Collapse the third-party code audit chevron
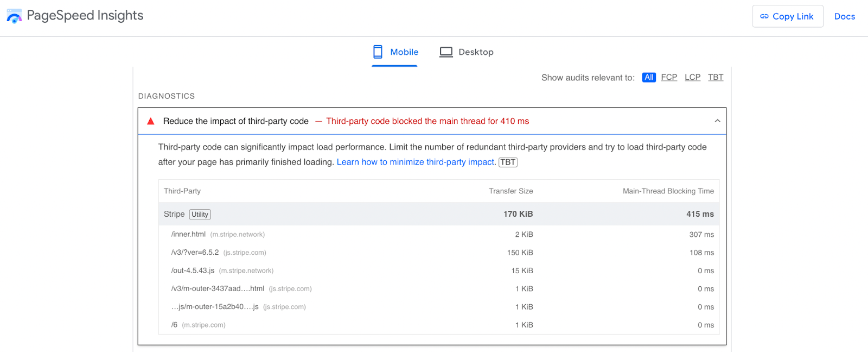 [717, 121]
